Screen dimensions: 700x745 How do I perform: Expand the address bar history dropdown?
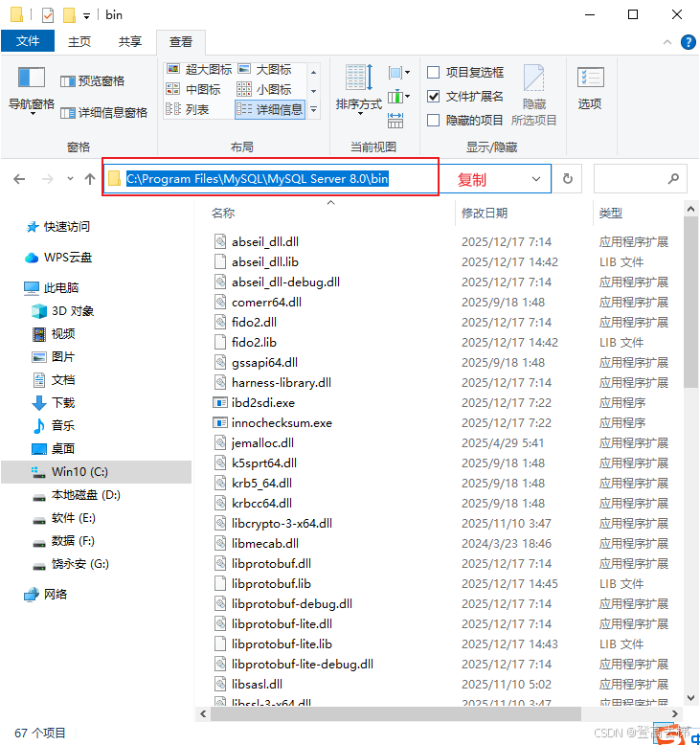pos(536,179)
